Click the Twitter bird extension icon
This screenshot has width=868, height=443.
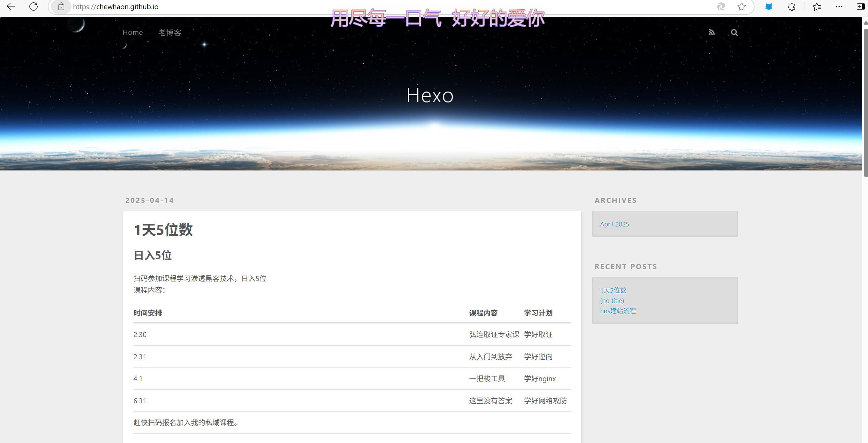tap(769, 6)
